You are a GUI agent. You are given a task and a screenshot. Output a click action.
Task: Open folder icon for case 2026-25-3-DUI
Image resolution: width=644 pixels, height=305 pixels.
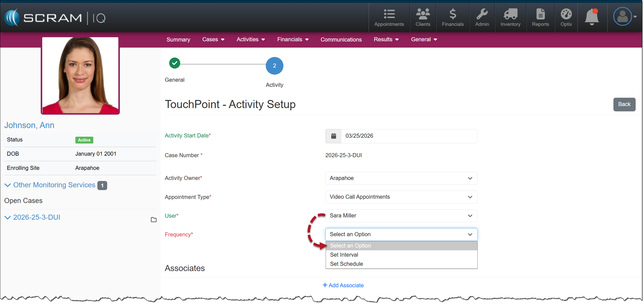(x=153, y=220)
